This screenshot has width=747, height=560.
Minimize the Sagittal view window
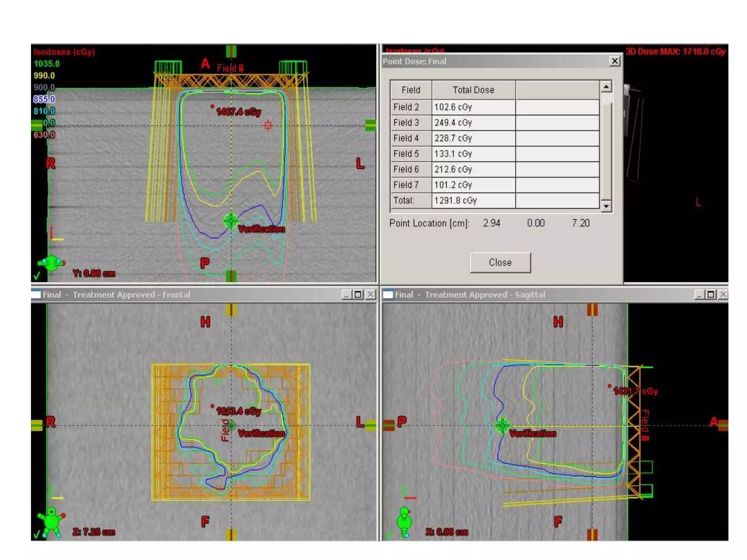[699, 295]
